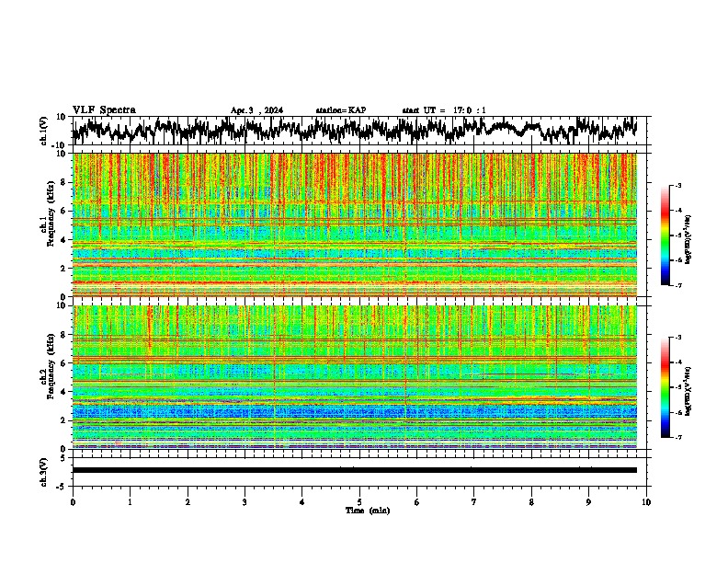Click the ch.2 PSD color scale bar

pos(665,387)
